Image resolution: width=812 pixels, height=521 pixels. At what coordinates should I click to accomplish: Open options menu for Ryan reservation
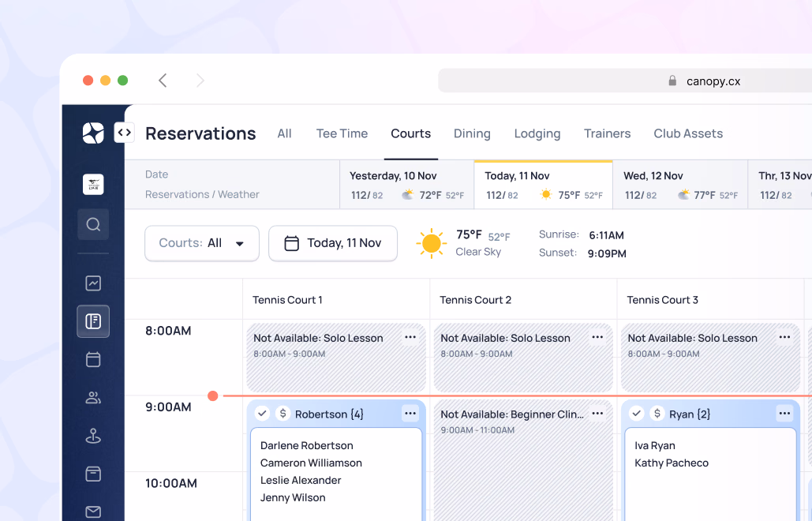point(784,414)
